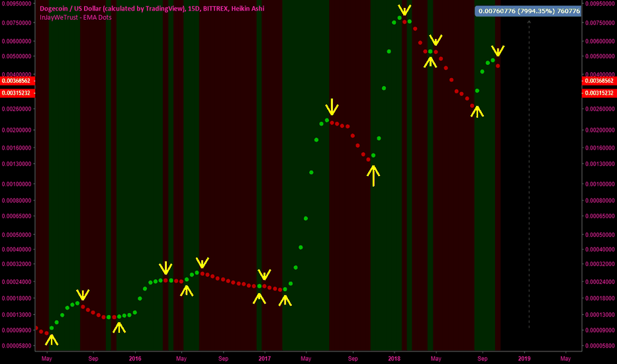Click the Dogecoin / US Dollar chart title
Viewport: 617px width, 364px height.
152,8
